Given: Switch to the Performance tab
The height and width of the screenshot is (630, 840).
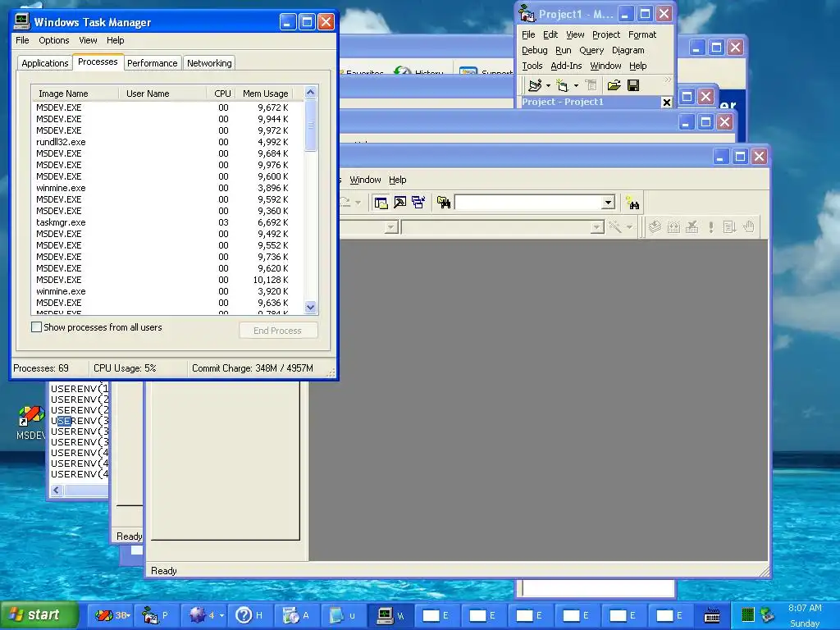Looking at the screenshot, I should click(152, 63).
